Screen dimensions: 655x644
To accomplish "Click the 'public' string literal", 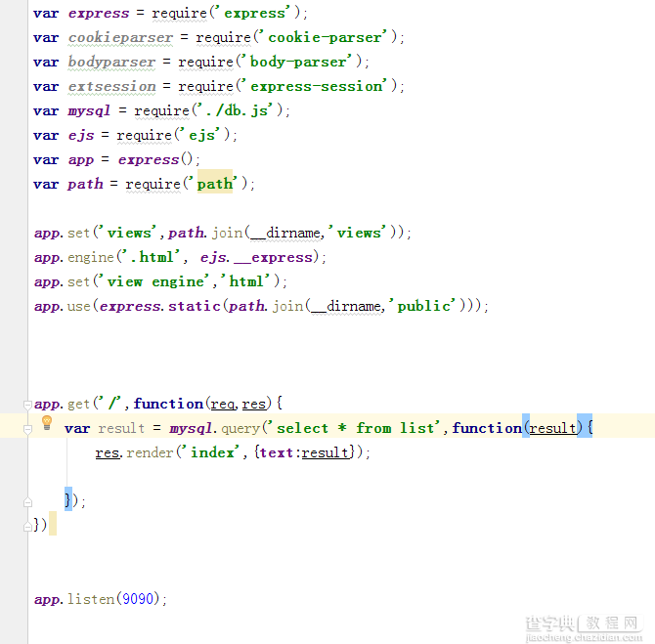I will [423, 306].
